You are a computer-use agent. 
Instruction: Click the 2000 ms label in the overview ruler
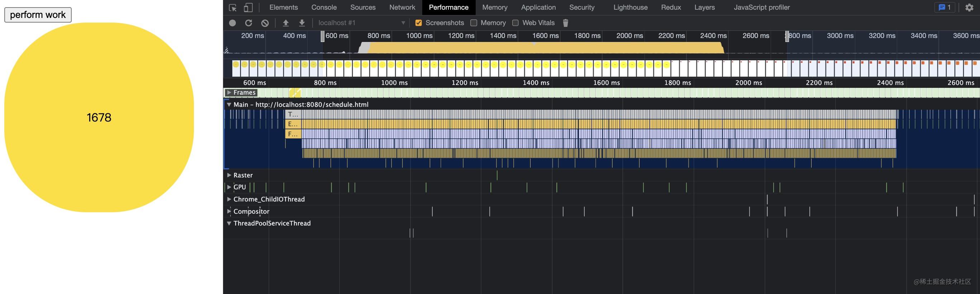pos(630,36)
